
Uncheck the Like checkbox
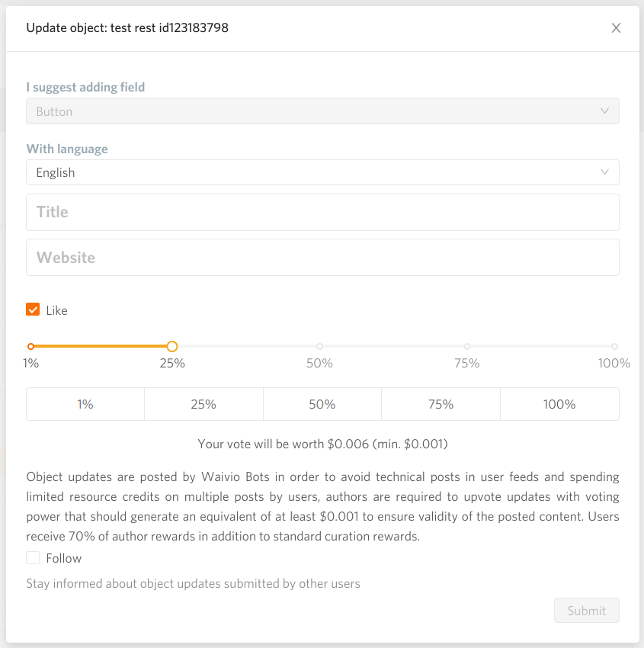point(33,310)
